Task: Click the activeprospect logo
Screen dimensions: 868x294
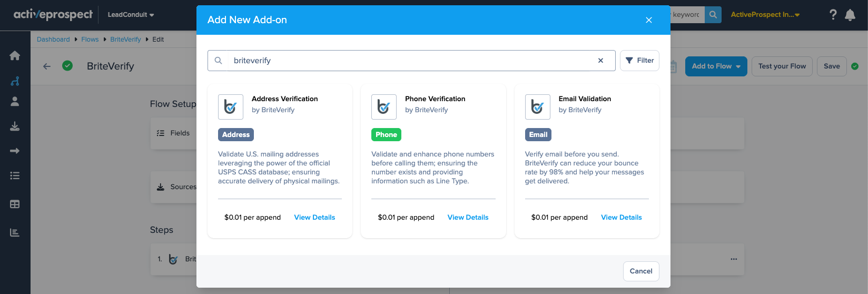Action: [x=53, y=15]
